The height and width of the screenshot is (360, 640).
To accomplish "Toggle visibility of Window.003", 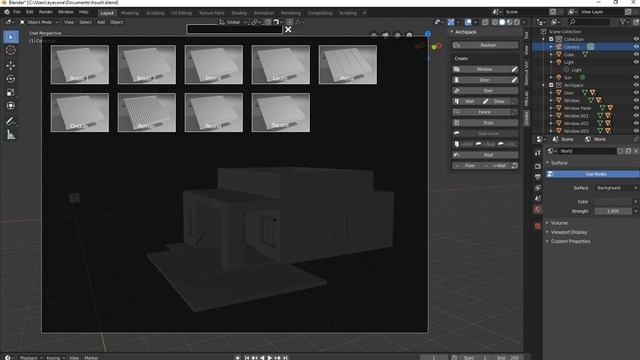I will [x=636, y=131].
